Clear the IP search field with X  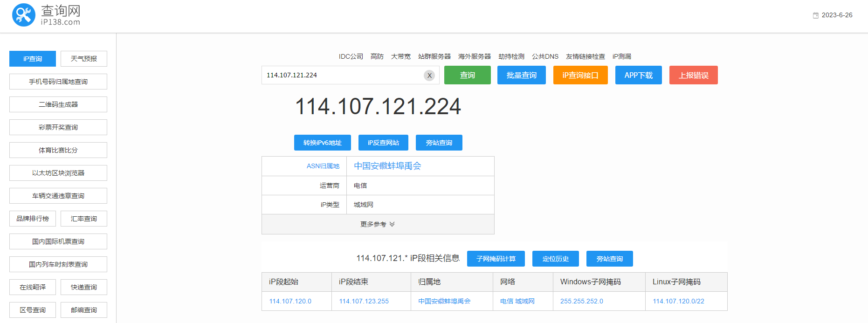pos(429,76)
